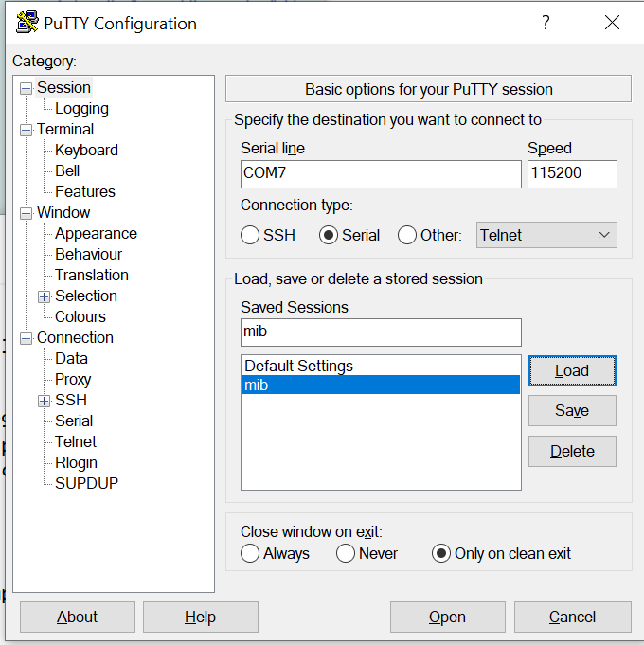Collapse the Connection tree node
644x645 pixels.
tap(26, 338)
